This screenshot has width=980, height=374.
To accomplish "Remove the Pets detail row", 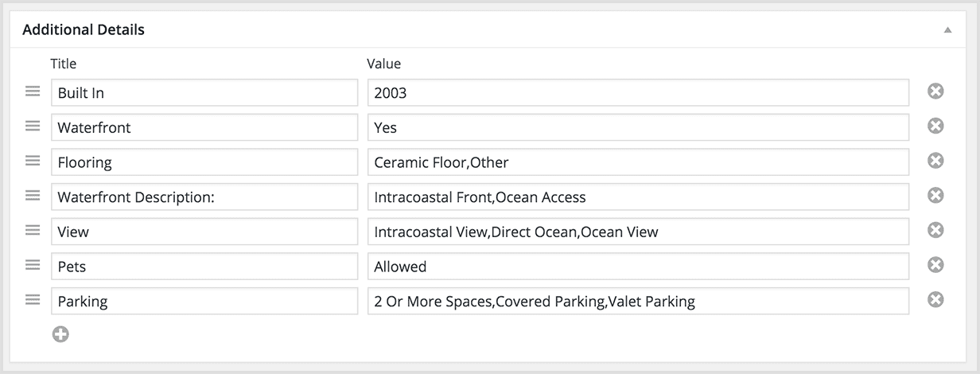I will tap(935, 265).
